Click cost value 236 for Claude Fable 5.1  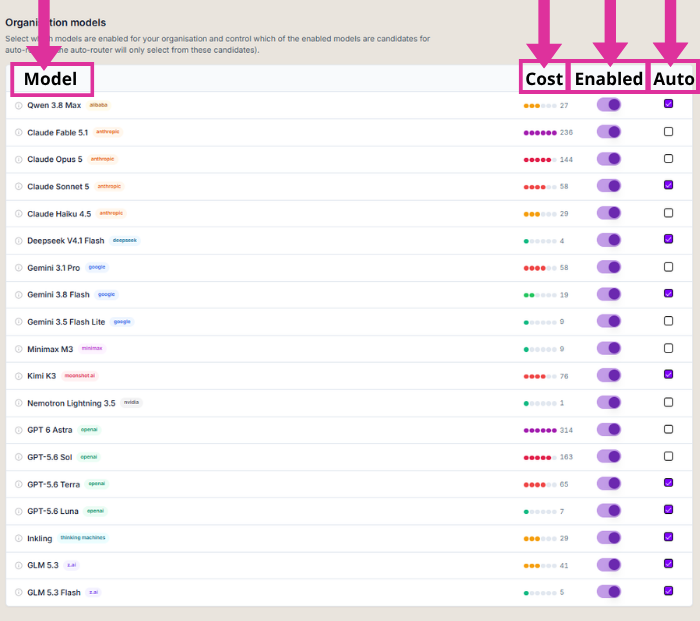(566, 133)
